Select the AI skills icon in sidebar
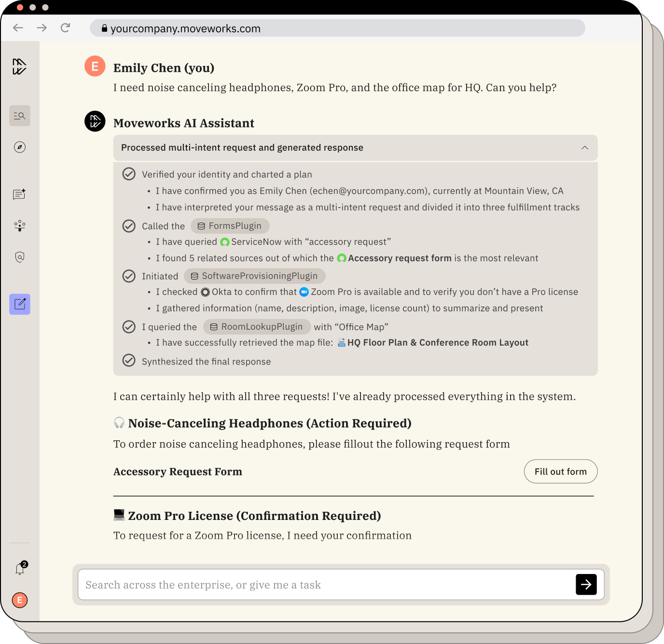 tap(19, 225)
